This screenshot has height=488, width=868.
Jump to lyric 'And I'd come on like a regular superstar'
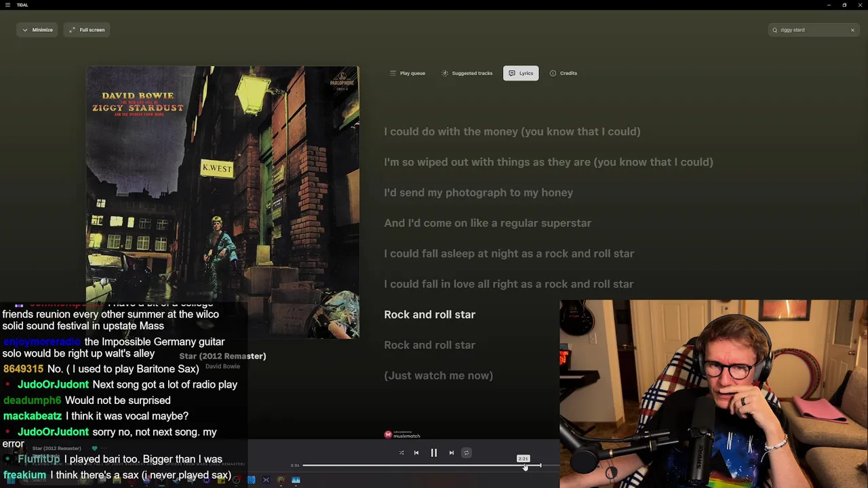488,223
